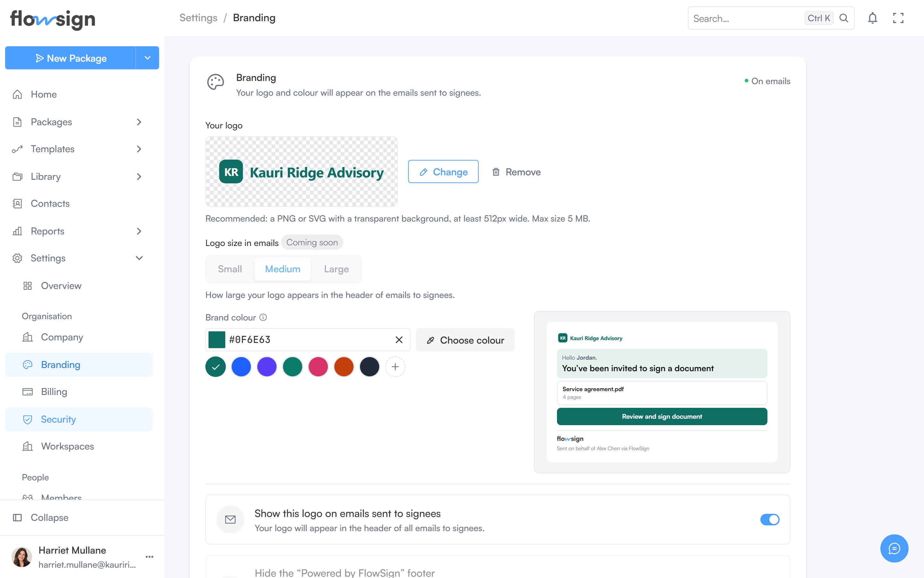
Task: Toggle show logo on emails switch
Action: [x=769, y=519]
